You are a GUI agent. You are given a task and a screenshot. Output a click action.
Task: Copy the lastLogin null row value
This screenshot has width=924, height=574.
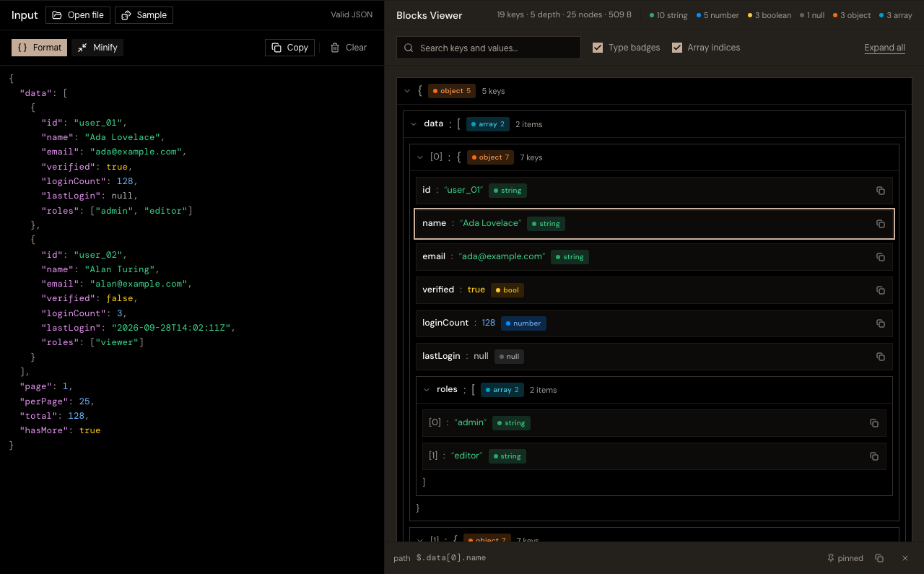880,357
